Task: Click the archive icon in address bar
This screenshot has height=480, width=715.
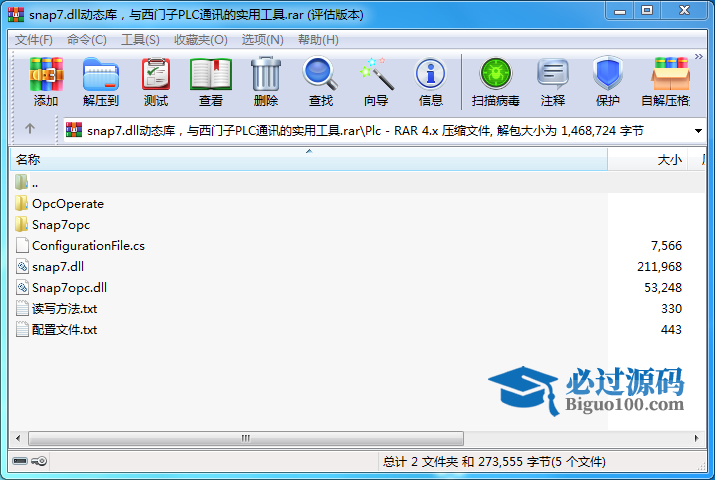Action: (74, 130)
